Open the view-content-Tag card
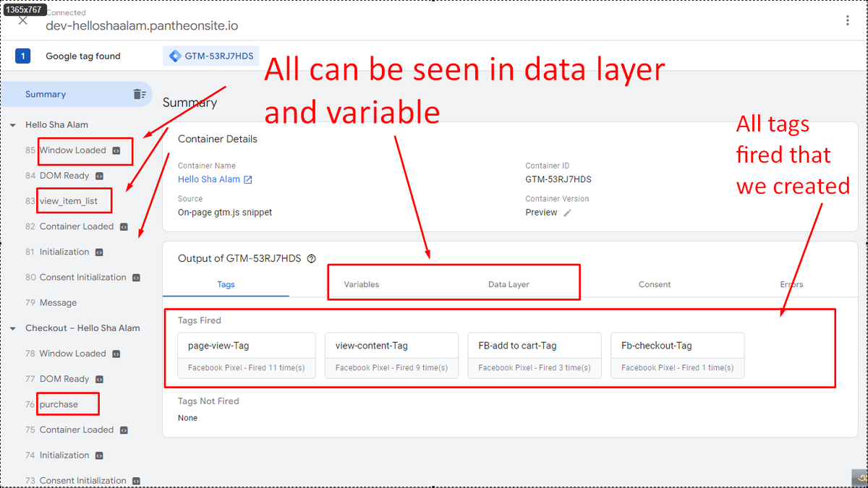Image resolution: width=868 pixels, height=488 pixels. click(391, 356)
